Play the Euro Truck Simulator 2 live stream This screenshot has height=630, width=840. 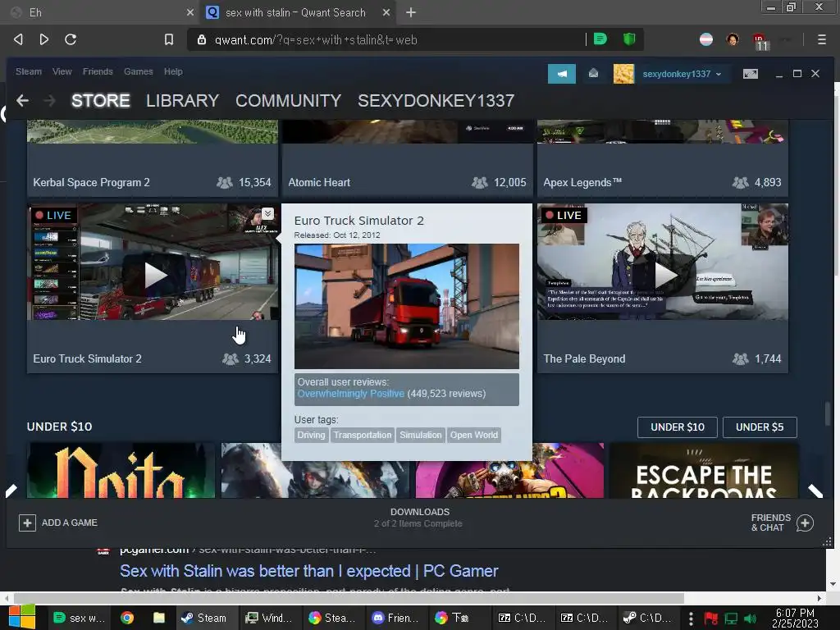point(155,275)
